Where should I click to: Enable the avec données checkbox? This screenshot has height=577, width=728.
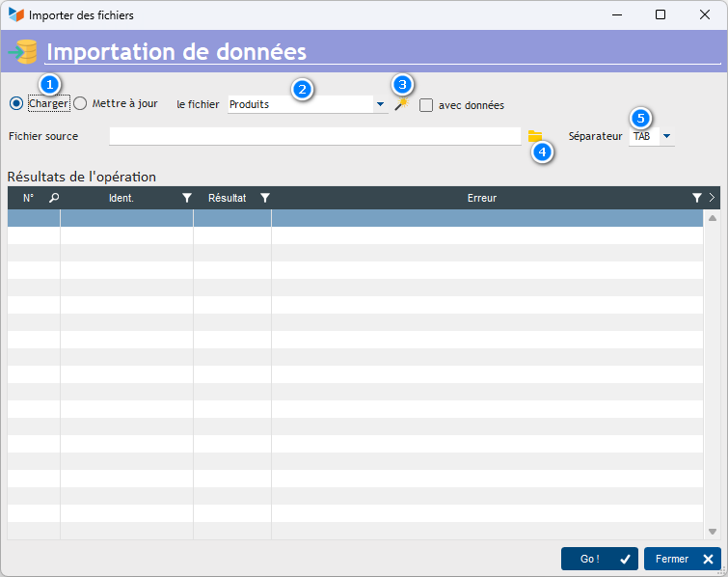(426, 105)
